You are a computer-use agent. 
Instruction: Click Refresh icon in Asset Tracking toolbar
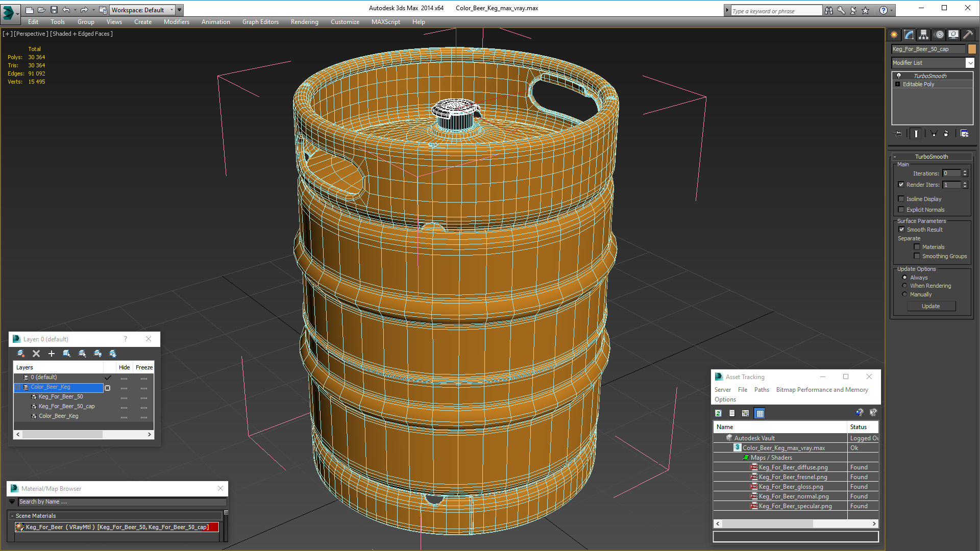(718, 413)
